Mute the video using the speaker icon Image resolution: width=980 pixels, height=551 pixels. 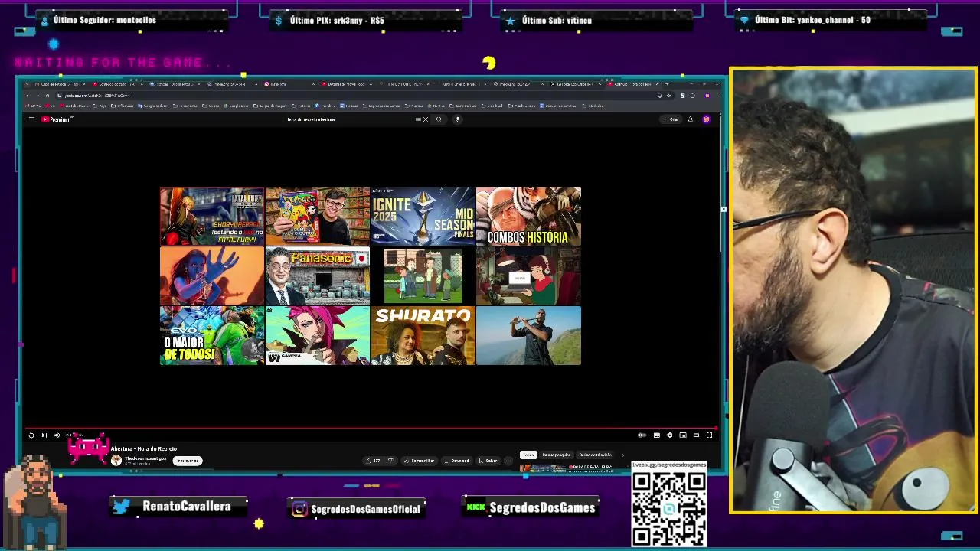pos(57,435)
